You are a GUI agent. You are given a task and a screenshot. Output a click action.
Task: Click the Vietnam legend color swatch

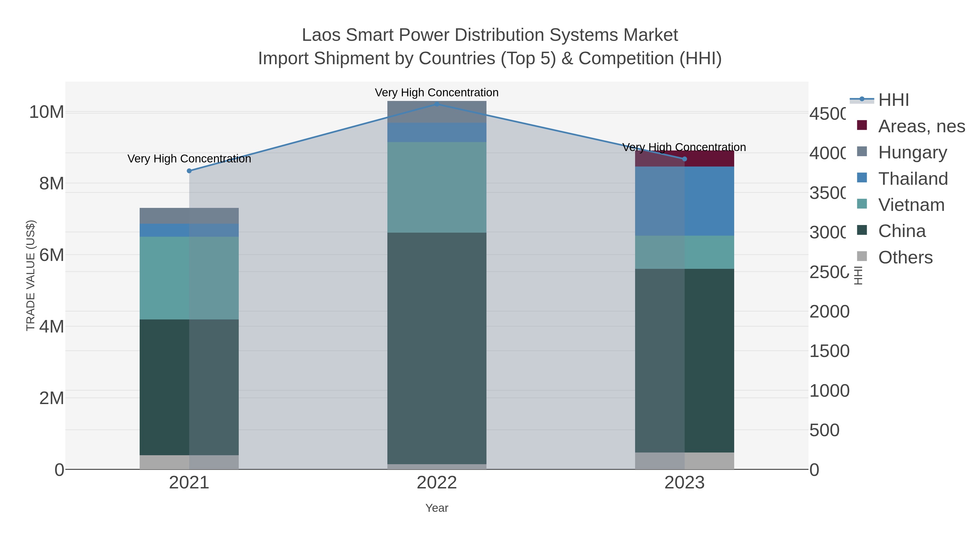(862, 204)
